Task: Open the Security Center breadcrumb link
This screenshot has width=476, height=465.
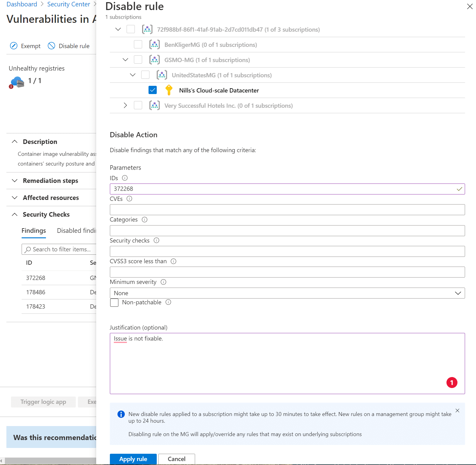Action: click(68, 4)
